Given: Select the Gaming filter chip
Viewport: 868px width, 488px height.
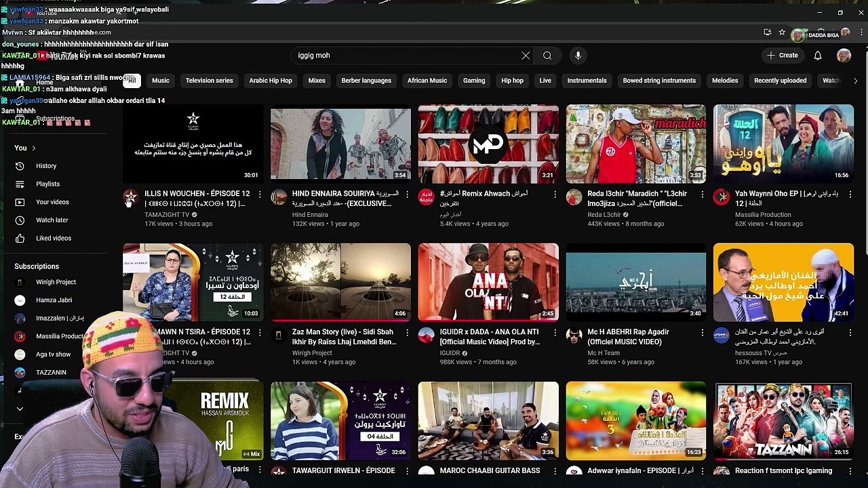Looking at the screenshot, I should 474,81.
